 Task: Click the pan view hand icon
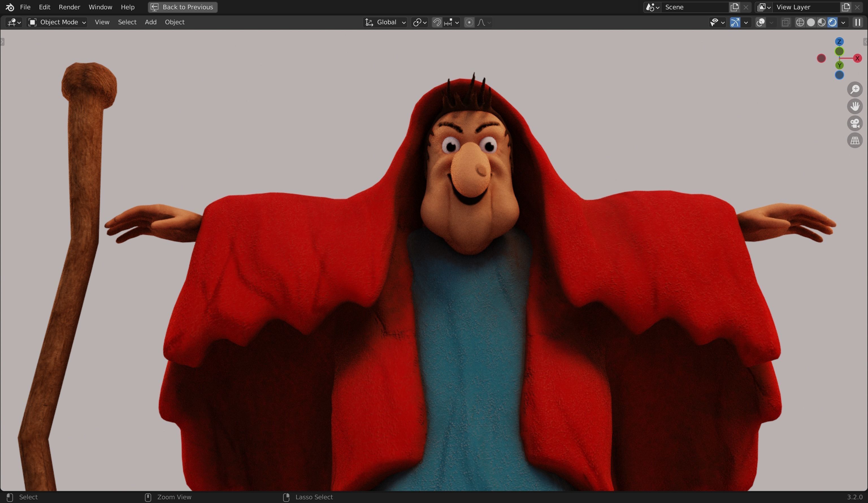854,106
